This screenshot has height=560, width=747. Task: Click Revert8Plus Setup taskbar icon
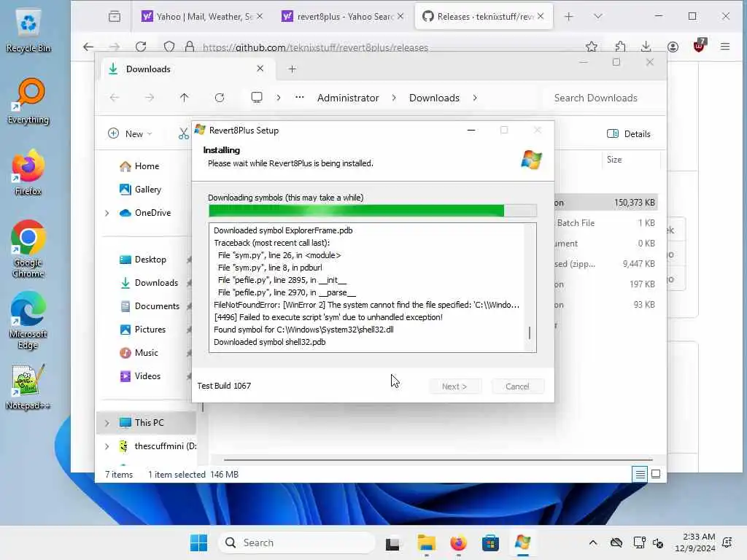click(522, 542)
